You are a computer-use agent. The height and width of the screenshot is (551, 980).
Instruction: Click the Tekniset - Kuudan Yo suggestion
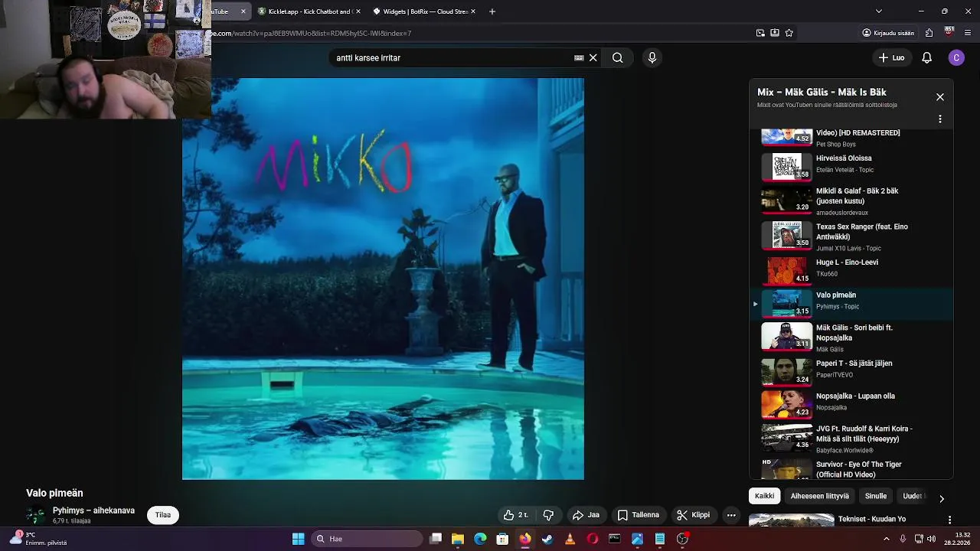click(871, 519)
